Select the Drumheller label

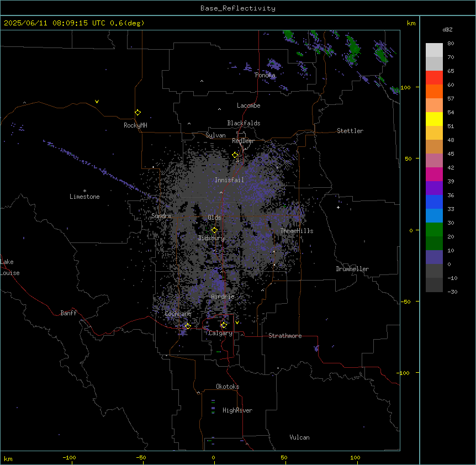coord(352,269)
